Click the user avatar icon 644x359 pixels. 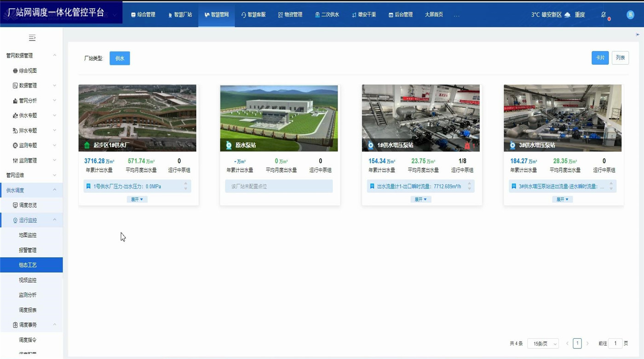pos(630,15)
